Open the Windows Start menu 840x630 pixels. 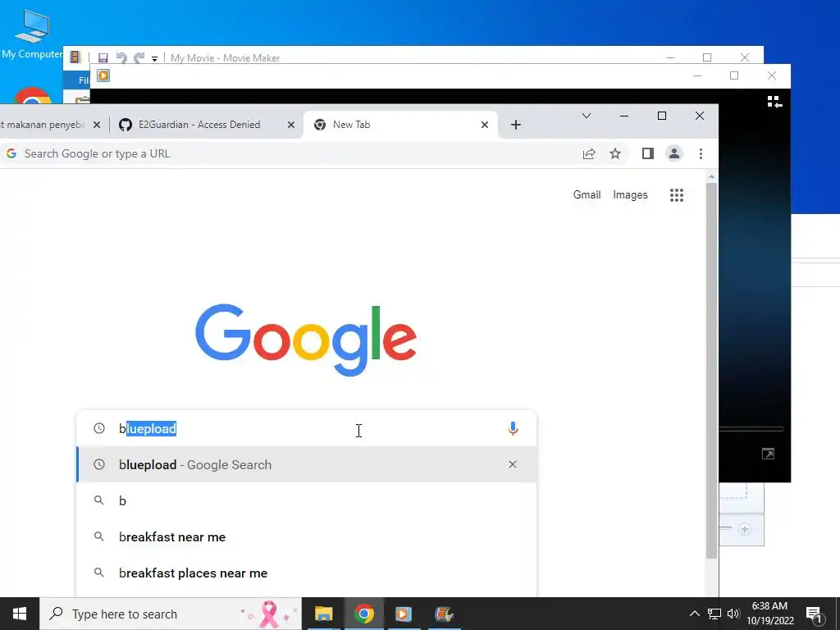(20, 614)
